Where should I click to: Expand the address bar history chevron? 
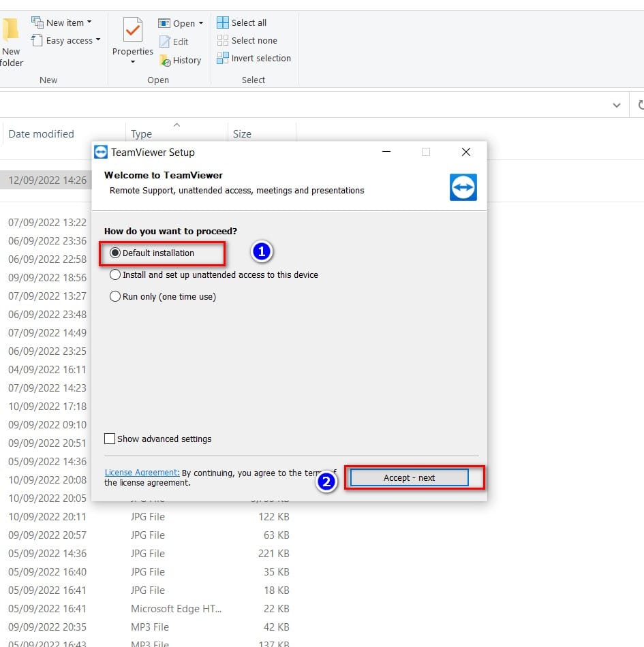click(616, 105)
